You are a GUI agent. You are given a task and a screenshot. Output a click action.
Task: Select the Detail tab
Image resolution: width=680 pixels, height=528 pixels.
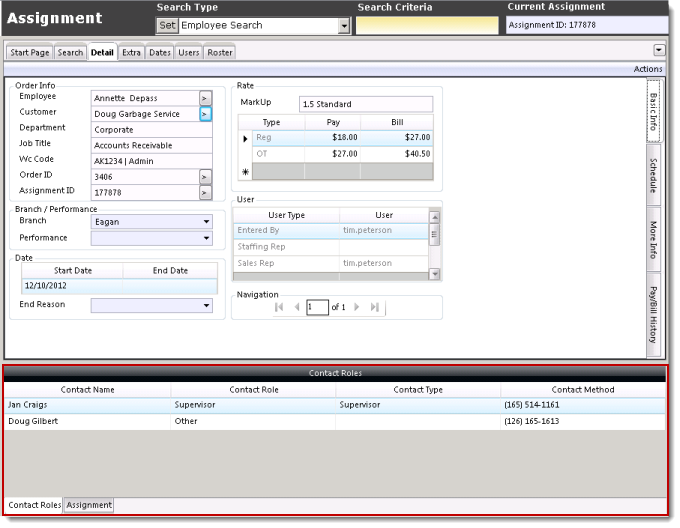click(102, 52)
